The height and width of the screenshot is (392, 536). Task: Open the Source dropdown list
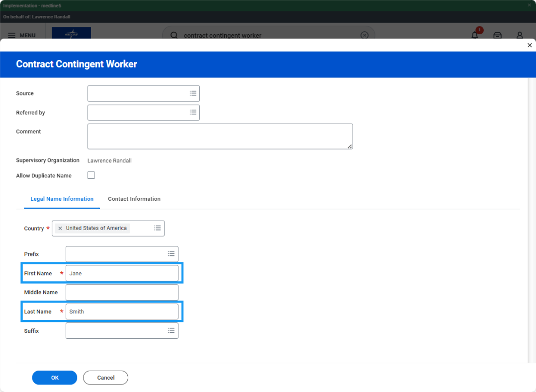coord(193,93)
